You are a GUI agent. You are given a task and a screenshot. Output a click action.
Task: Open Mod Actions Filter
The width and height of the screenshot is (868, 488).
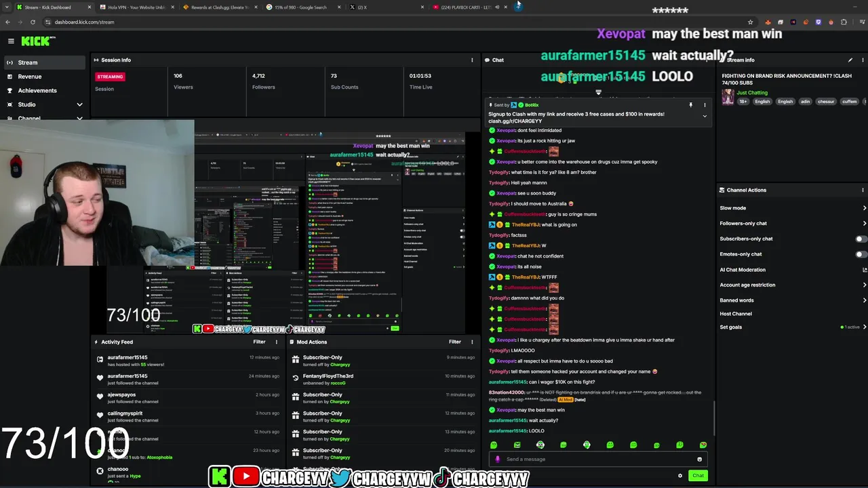[455, 342]
